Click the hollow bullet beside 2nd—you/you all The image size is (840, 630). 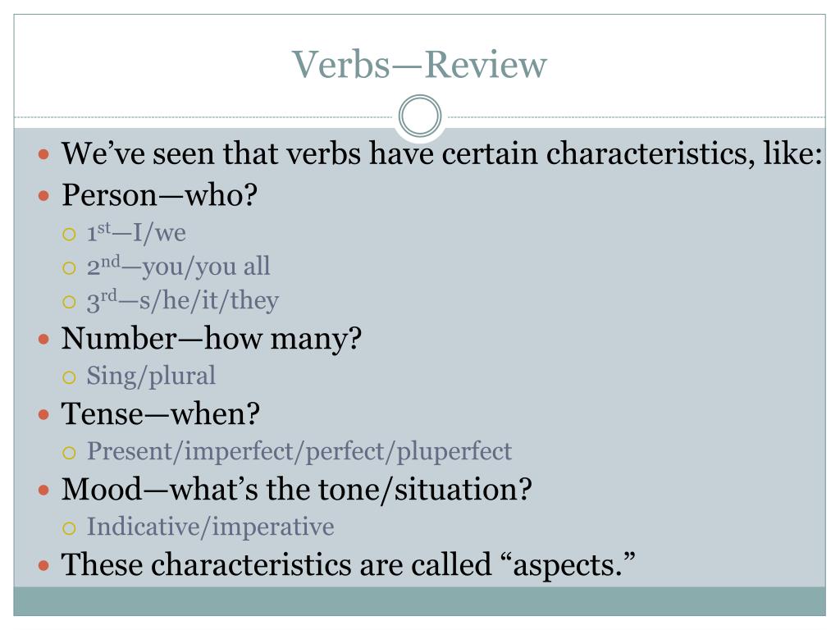point(69,268)
